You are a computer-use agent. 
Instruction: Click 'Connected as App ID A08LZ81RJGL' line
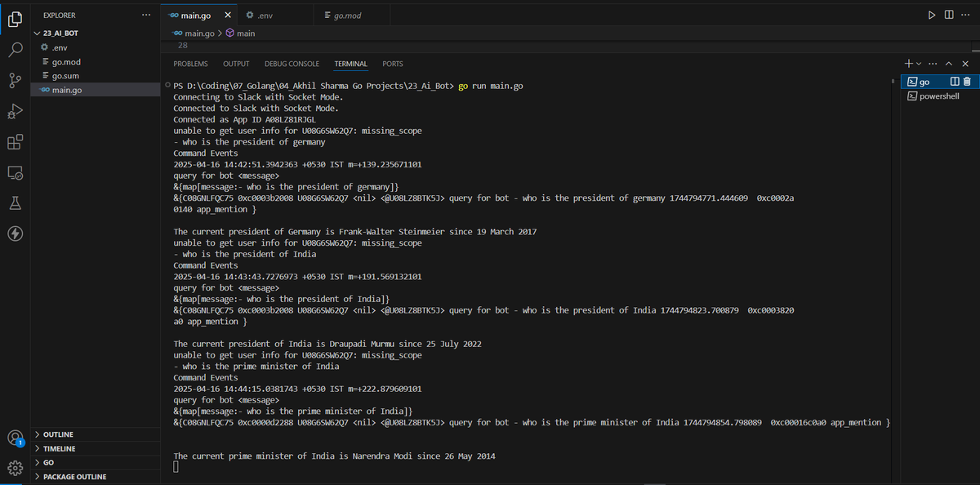click(x=244, y=119)
